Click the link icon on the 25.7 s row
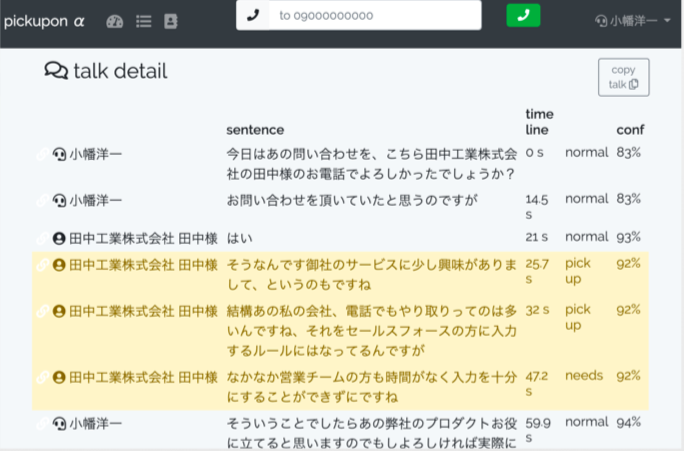Viewport: 684px width, 451px height. click(41, 265)
